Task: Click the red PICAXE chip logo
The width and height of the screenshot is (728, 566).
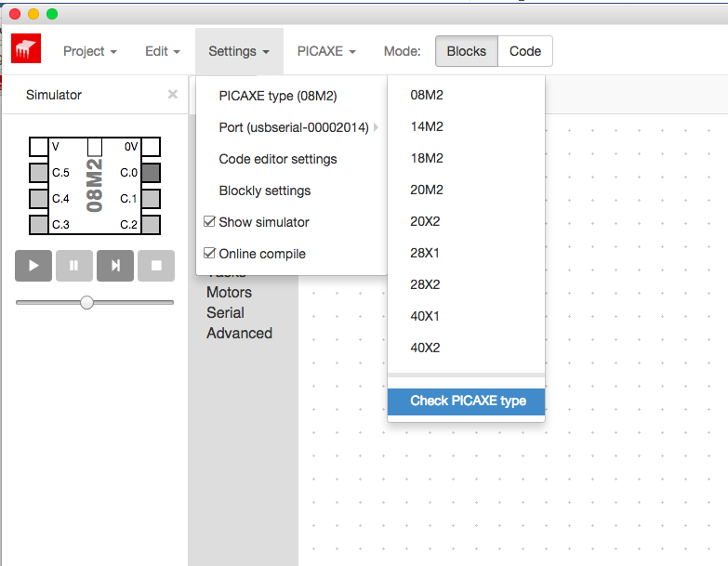Action: pos(26,48)
